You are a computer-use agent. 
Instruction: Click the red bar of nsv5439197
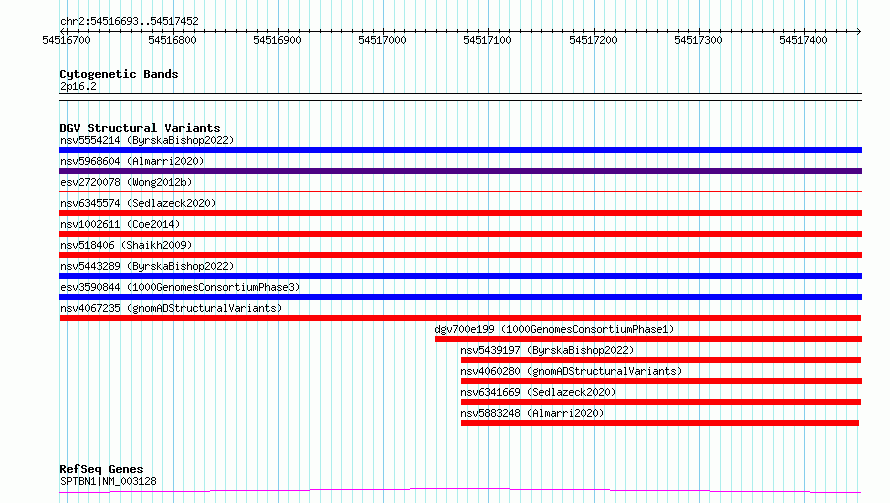[661, 360]
